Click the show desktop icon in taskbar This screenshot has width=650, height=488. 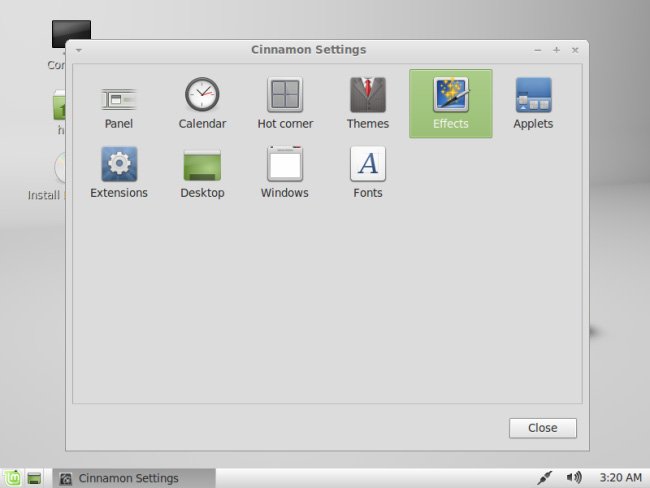(x=34, y=478)
